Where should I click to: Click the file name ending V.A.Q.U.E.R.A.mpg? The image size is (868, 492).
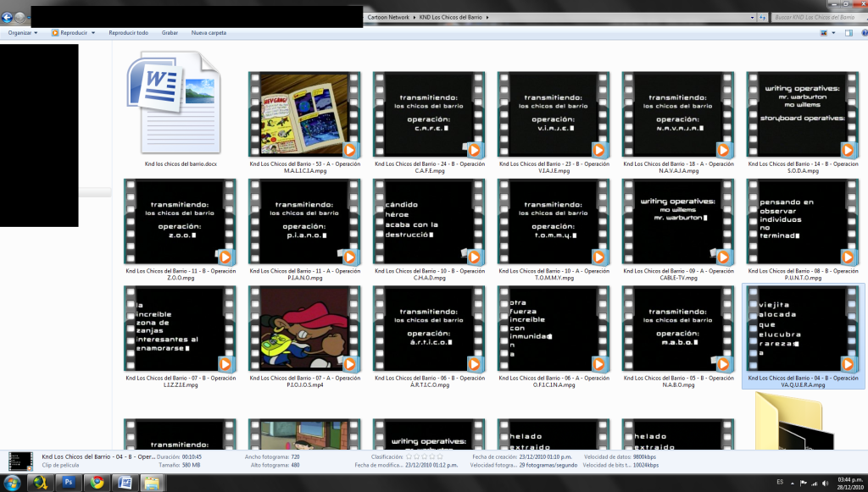click(x=803, y=381)
